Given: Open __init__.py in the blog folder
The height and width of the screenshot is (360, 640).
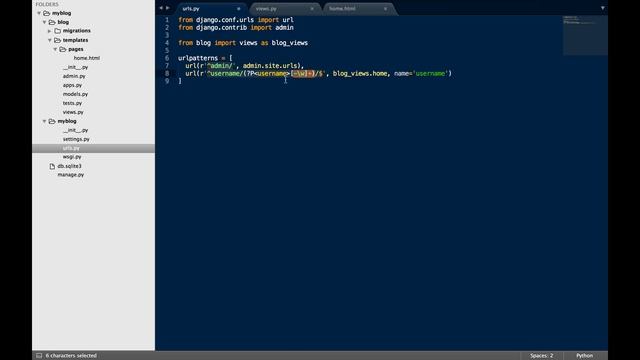Looking at the screenshot, I should coord(76,67).
